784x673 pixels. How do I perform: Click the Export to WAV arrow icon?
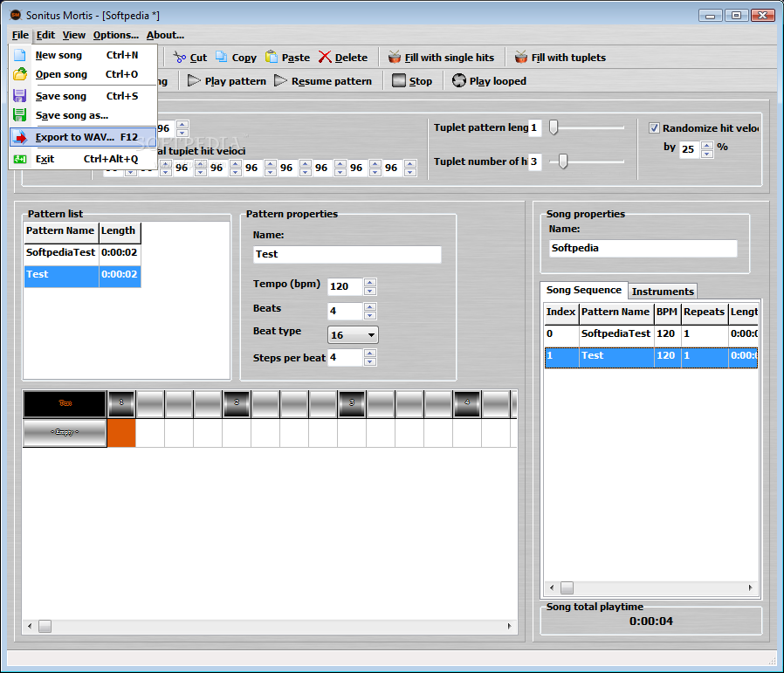click(19, 137)
